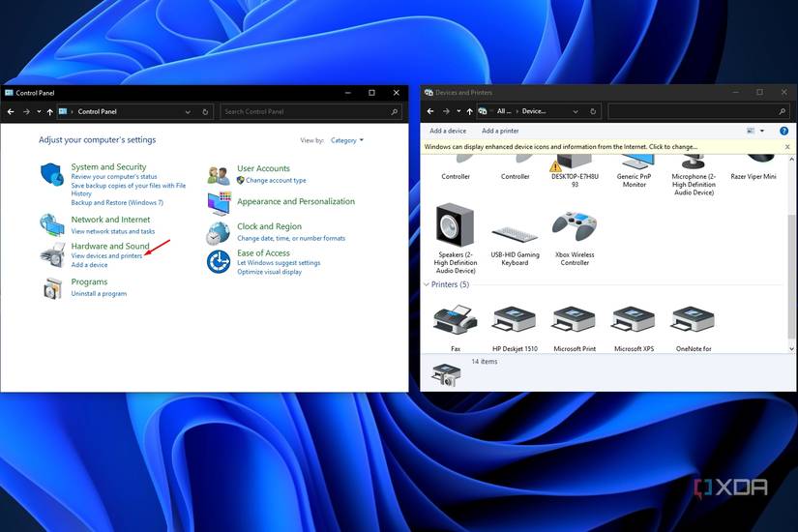Select the Xbox Wireless Controller device

click(575, 238)
